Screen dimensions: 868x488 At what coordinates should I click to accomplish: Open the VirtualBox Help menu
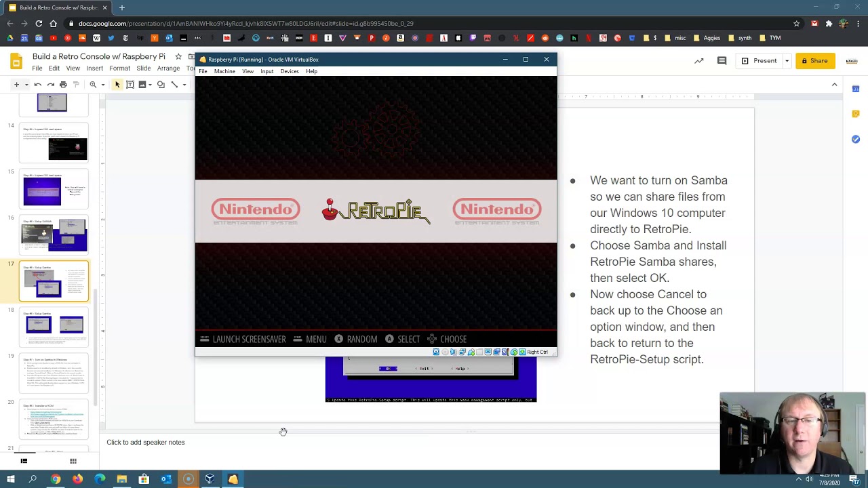[x=311, y=71]
